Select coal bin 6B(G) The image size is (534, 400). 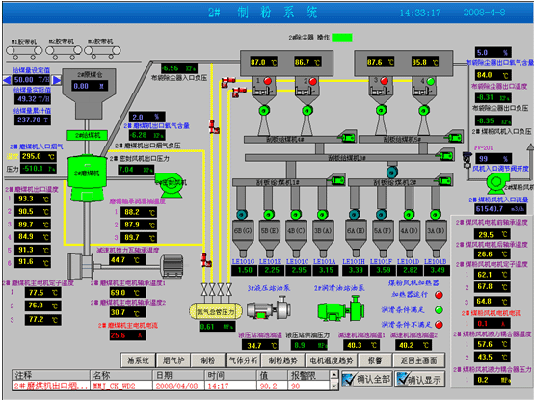click(243, 238)
